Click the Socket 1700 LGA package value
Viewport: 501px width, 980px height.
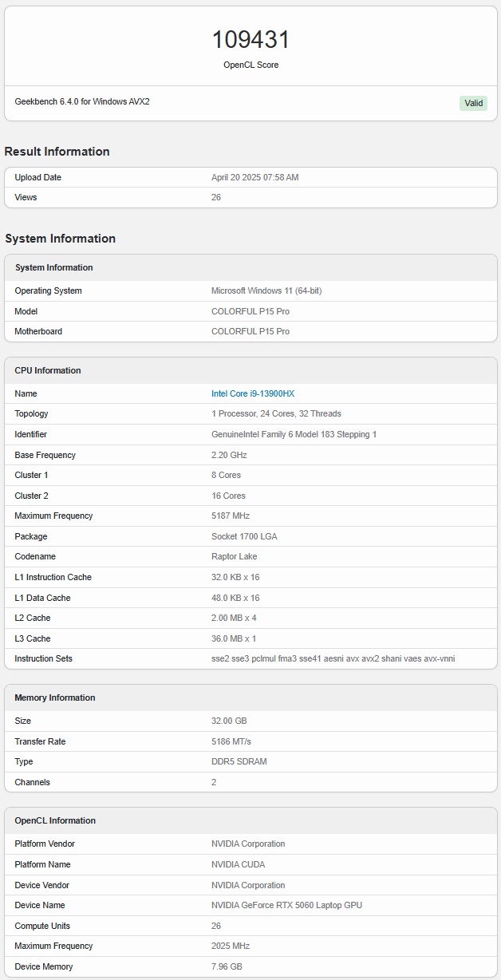244,536
